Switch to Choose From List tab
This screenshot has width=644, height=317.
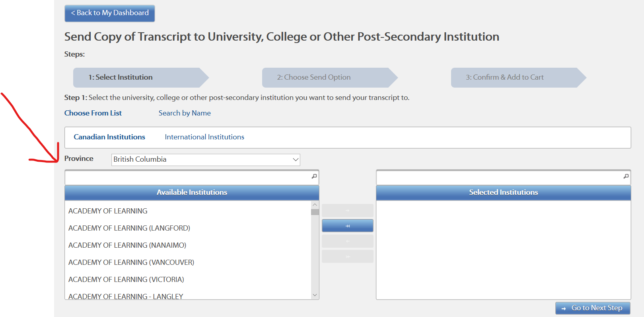coord(93,113)
